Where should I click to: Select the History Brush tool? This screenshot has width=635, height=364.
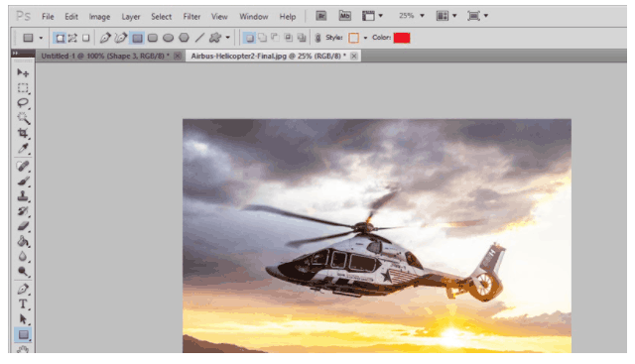23,211
